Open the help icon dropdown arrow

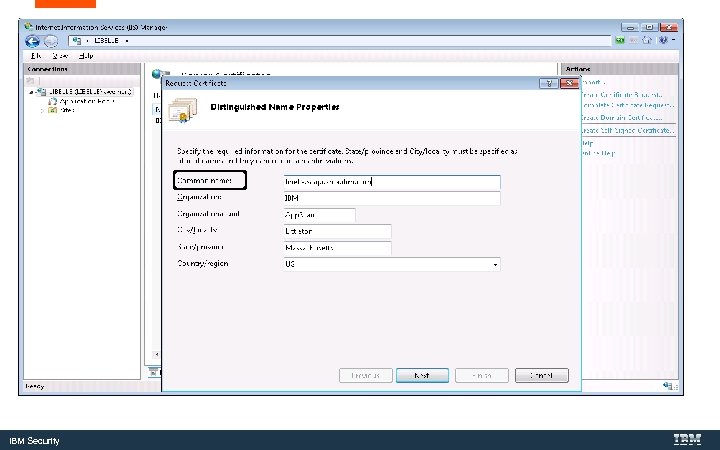[673, 40]
